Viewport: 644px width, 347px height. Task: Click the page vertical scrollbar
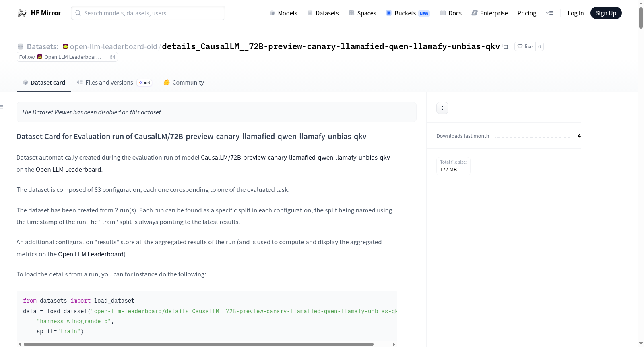coord(641,18)
